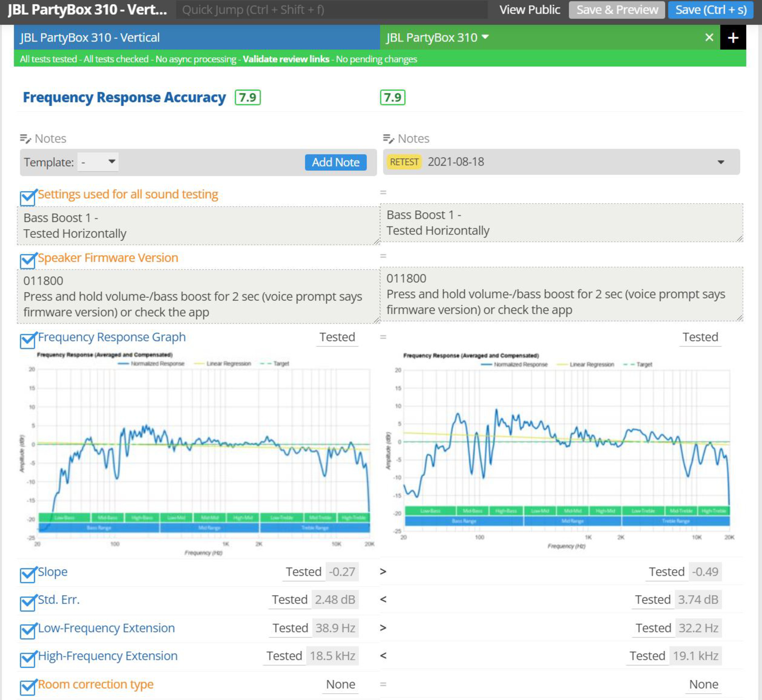Click less-than comparison icon on Std. Err. row
The height and width of the screenshot is (700, 762).
coord(383,600)
